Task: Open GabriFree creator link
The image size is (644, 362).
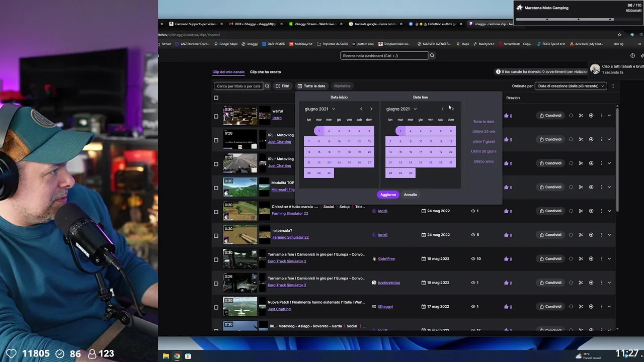Action: [386, 259]
